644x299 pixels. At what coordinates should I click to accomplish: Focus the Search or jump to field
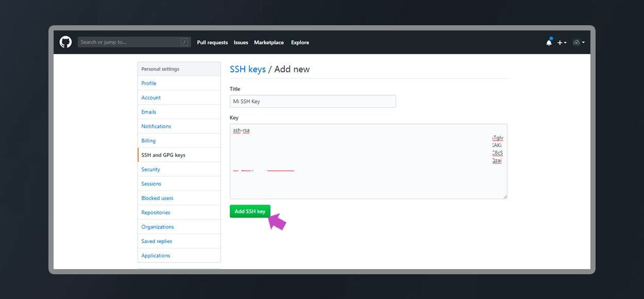click(x=134, y=42)
